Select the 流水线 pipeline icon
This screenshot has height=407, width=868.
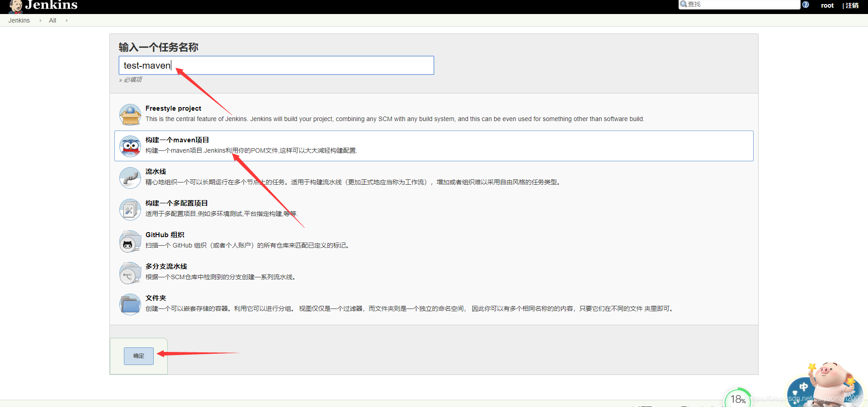coord(130,178)
